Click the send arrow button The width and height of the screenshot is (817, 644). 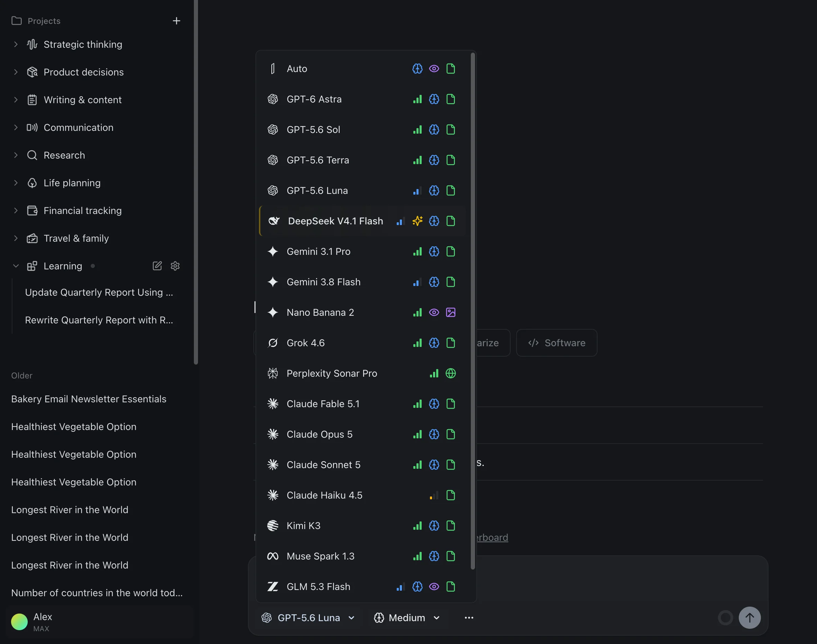tap(749, 618)
